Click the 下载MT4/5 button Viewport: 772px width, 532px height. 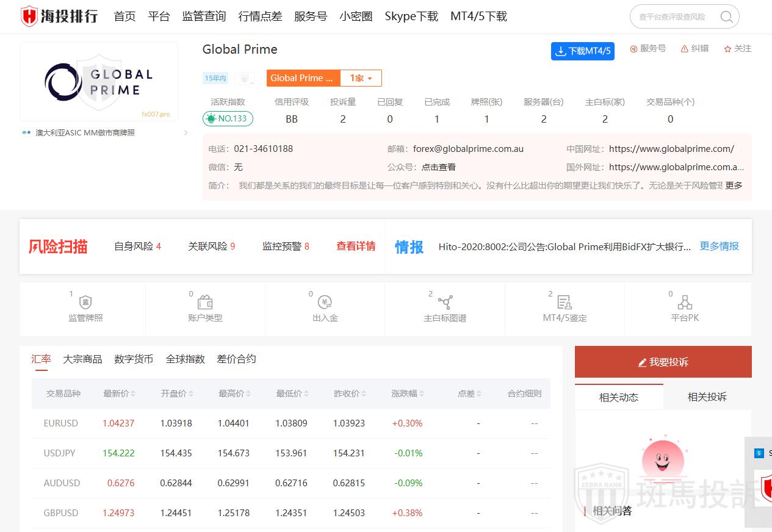tap(582, 51)
